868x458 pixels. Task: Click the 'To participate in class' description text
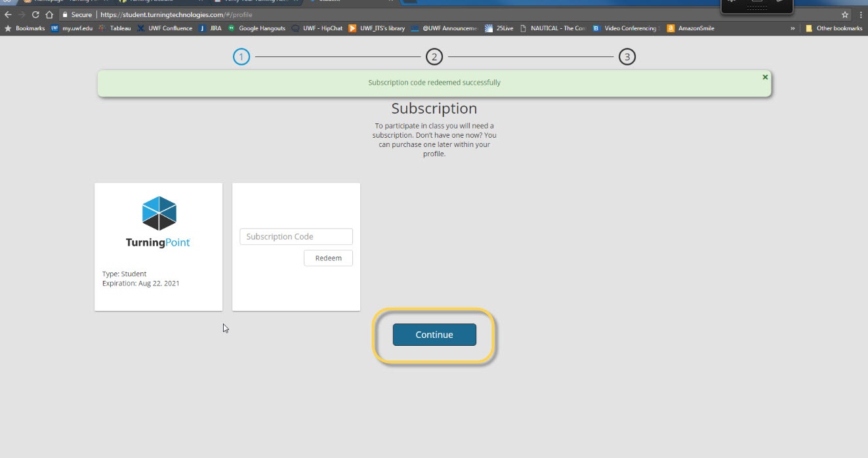coord(434,140)
